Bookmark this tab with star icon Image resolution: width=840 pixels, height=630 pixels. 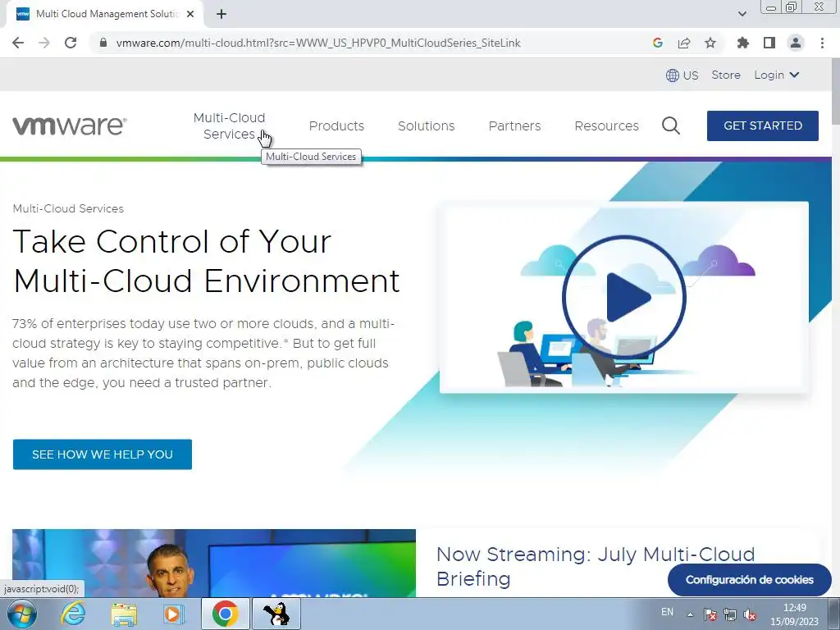(x=710, y=43)
